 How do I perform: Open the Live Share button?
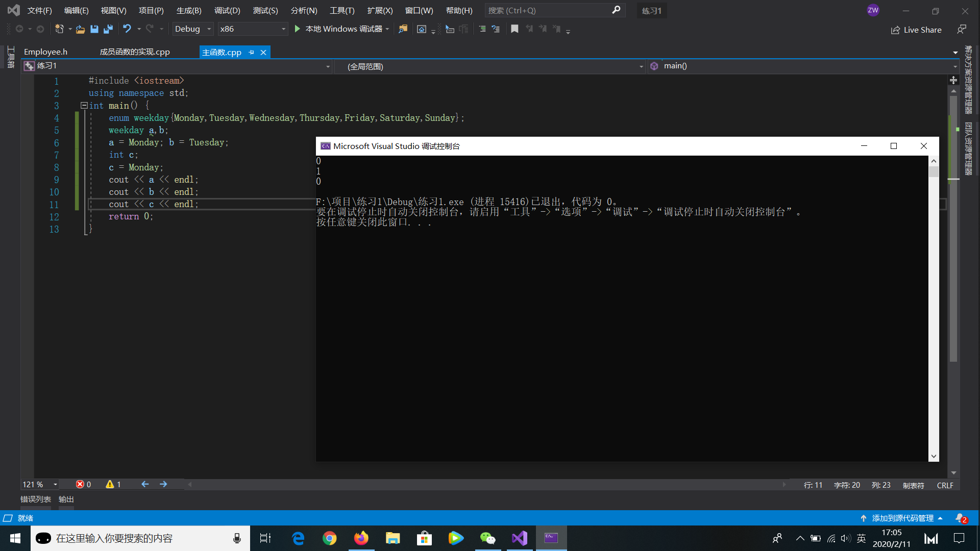click(916, 30)
